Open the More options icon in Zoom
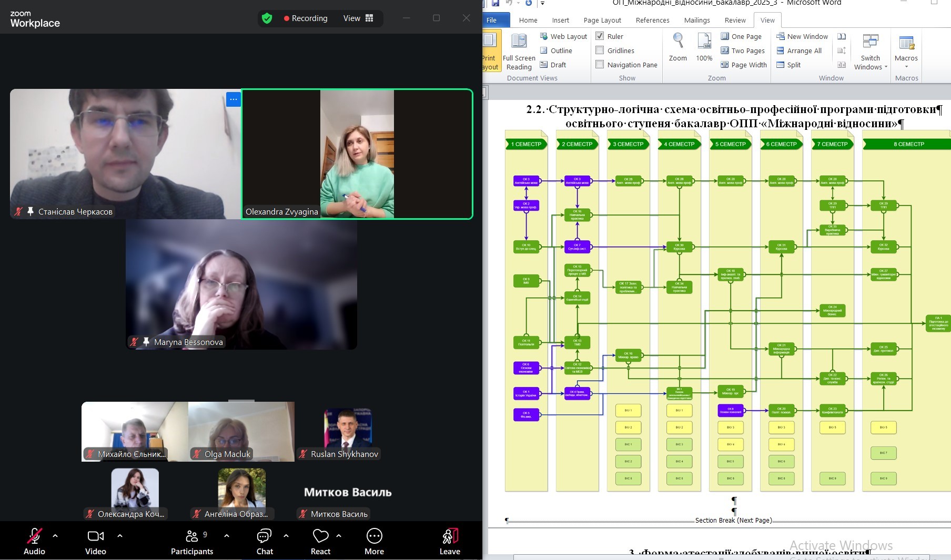 pyautogui.click(x=374, y=536)
